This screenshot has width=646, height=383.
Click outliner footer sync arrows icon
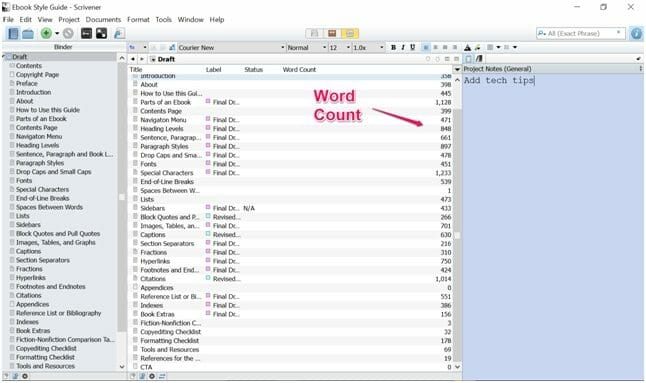(x=162, y=376)
